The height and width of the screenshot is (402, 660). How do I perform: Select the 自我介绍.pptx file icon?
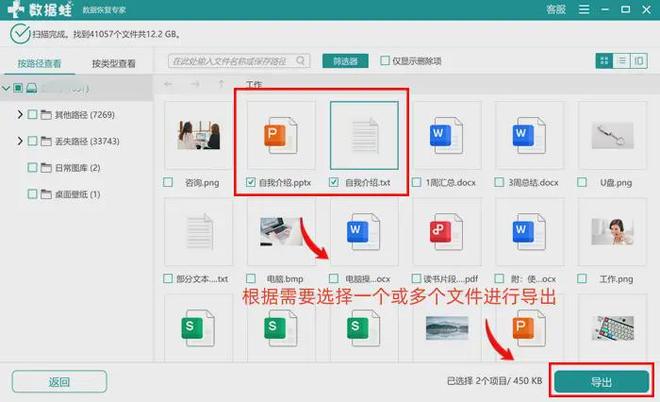click(x=281, y=135)
